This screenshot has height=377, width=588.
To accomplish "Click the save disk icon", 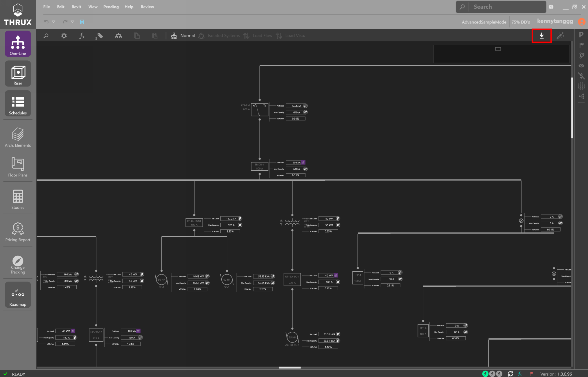I will (x=82, y=22).
